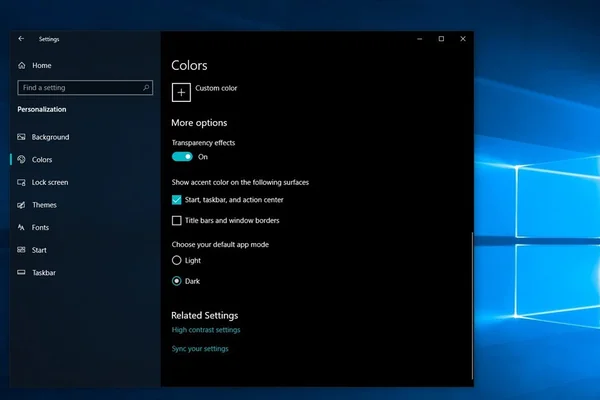Select Dark app mode
The width and height of the screenshot is (600, 400).
176,281
